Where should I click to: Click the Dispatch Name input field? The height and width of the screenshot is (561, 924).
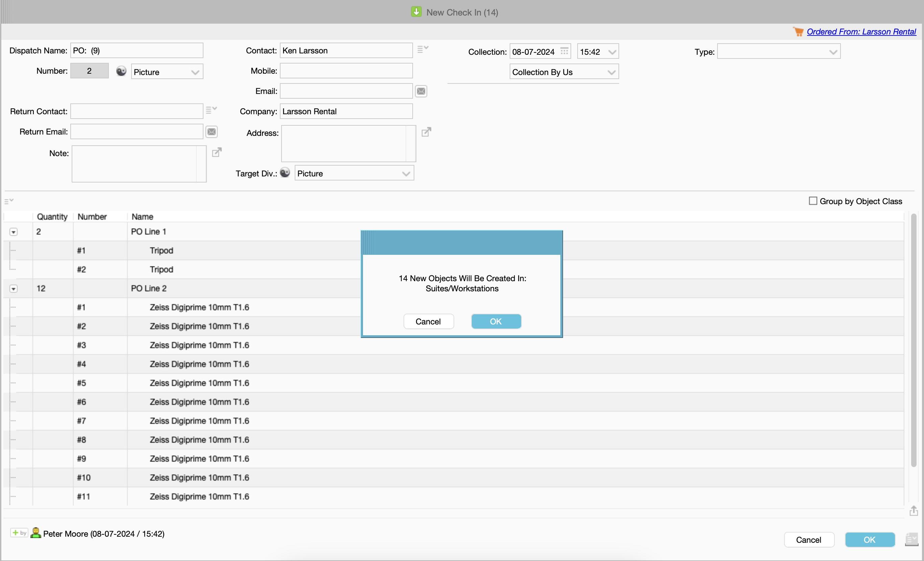pos(137,51)
